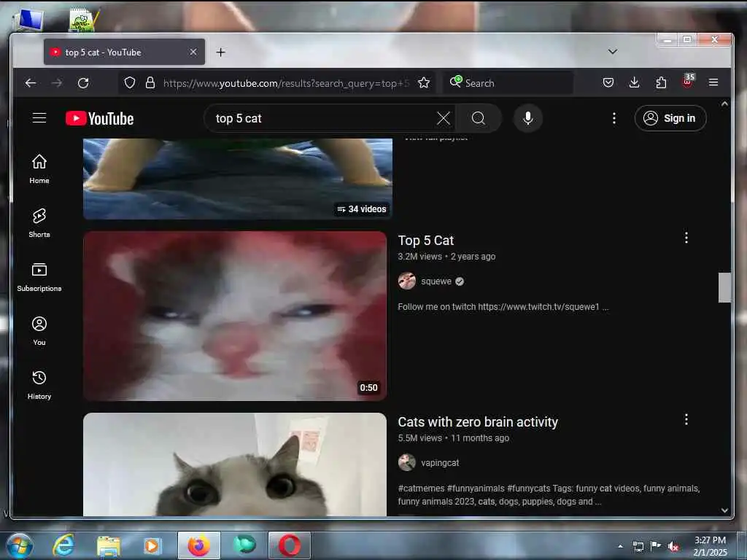The width and height of the screenshot is (747, 560).
Task: Click the site security padlock icon
Action: [x=150, y=83]
